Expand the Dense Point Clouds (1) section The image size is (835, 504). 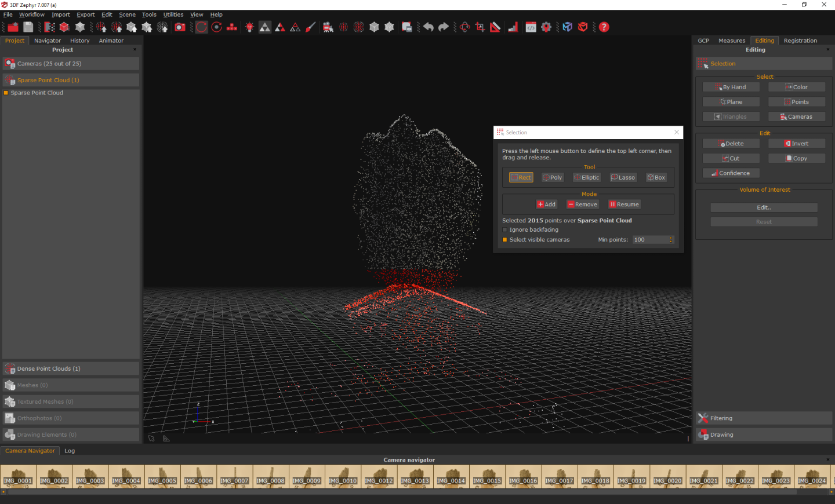(71, 368)
